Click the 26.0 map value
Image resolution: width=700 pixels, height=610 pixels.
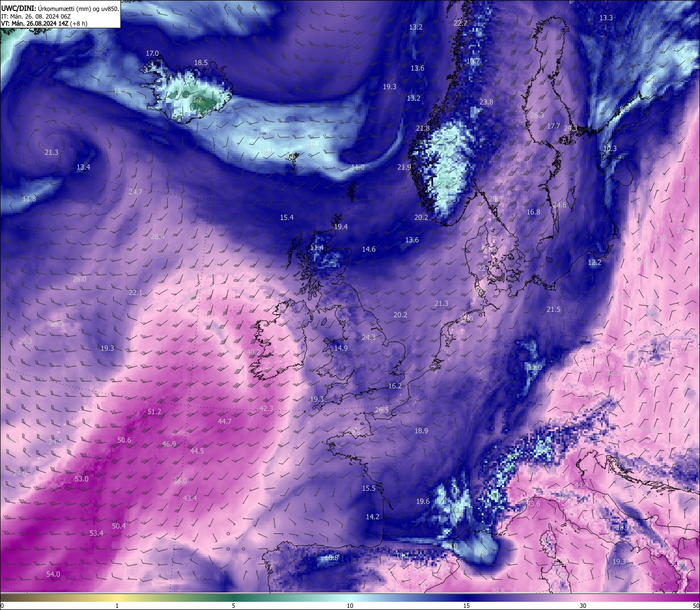click(79, 279)
